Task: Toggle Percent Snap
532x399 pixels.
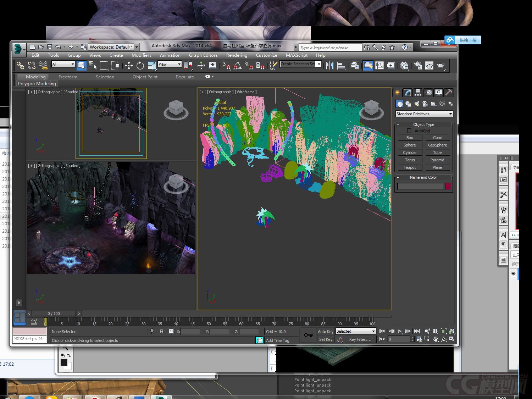Action: [x=249, y=65]
